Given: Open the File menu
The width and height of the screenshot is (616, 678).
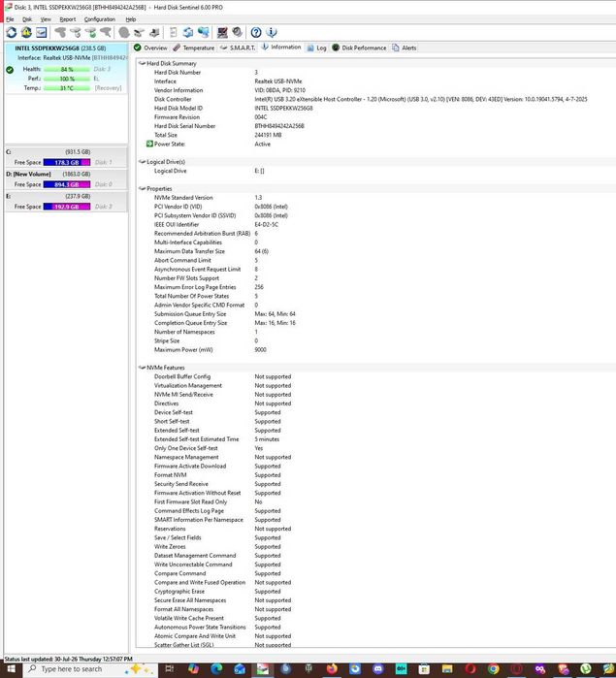Looking at the screenshot, I should coord(10,19).
